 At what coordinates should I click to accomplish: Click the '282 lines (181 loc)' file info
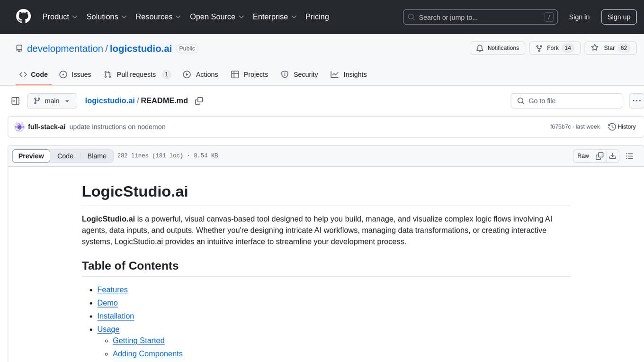click(150, 156)
